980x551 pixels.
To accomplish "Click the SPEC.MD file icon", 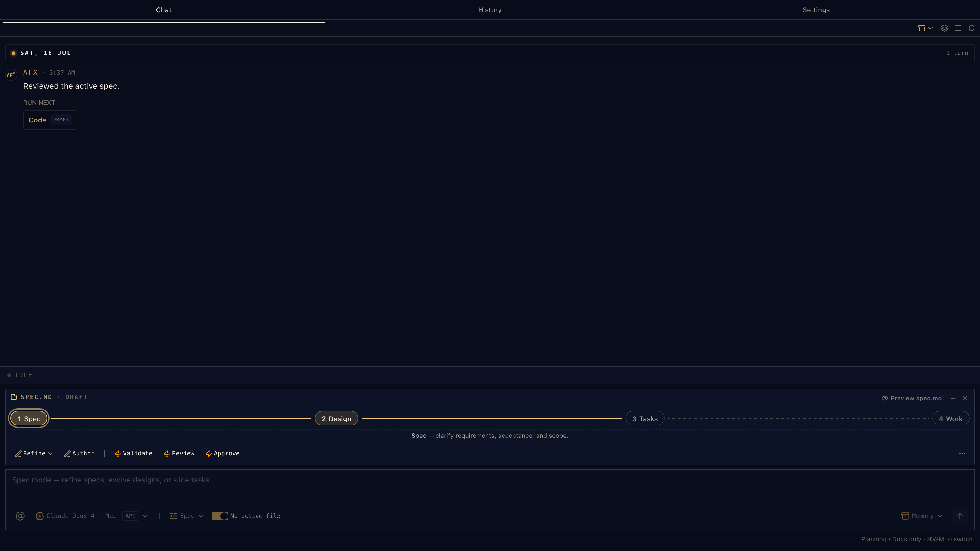I will pyautogui.click(x=14, y=397).
